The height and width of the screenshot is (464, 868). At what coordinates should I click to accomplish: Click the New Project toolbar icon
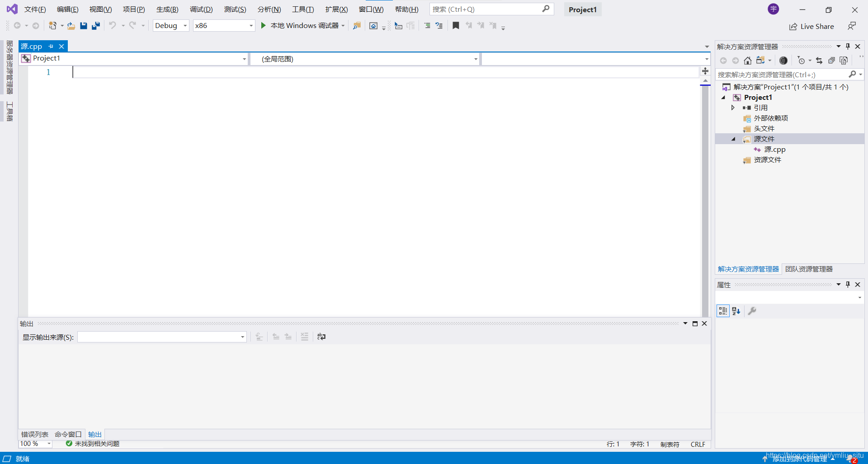53,26
